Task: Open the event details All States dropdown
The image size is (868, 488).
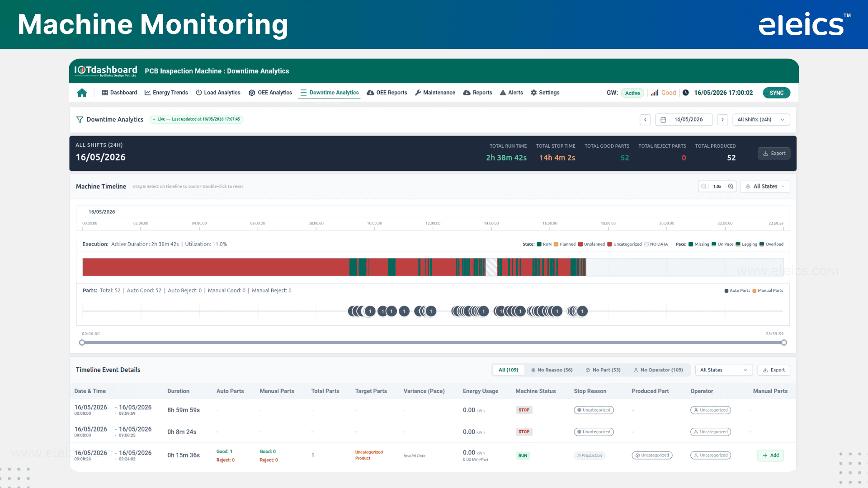Action: [x=723, y=370]
